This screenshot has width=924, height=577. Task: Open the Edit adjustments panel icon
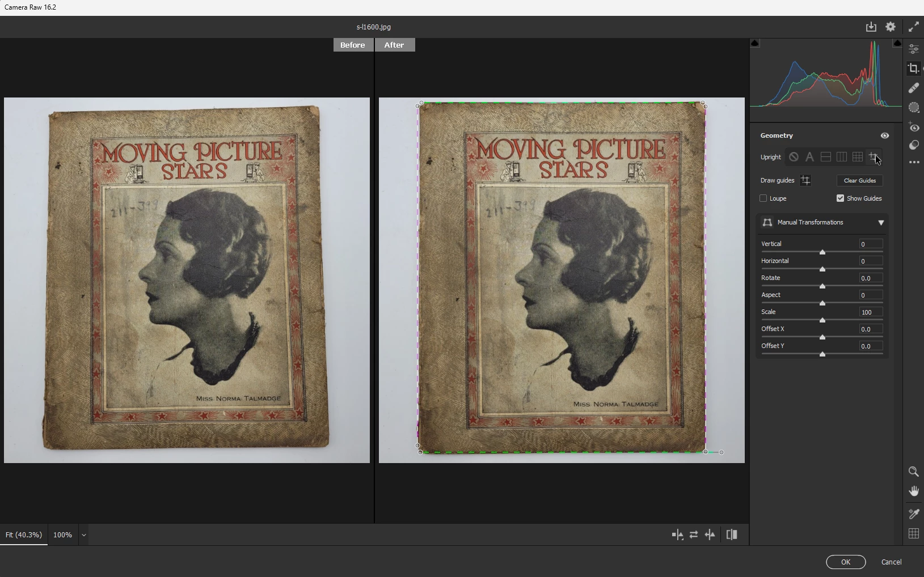[x=913, y=49]
